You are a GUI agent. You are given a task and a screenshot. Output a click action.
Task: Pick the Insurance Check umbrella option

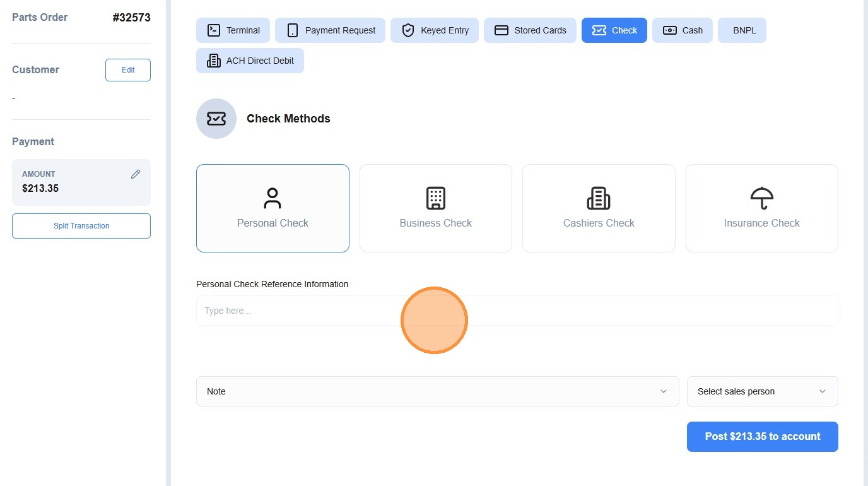(762, 208)
